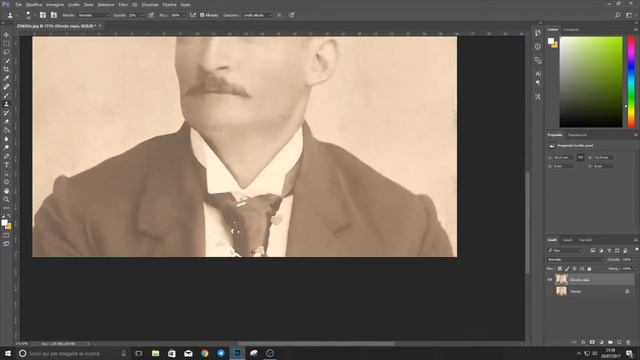
Task: Create a new layer
Action: 619,342
